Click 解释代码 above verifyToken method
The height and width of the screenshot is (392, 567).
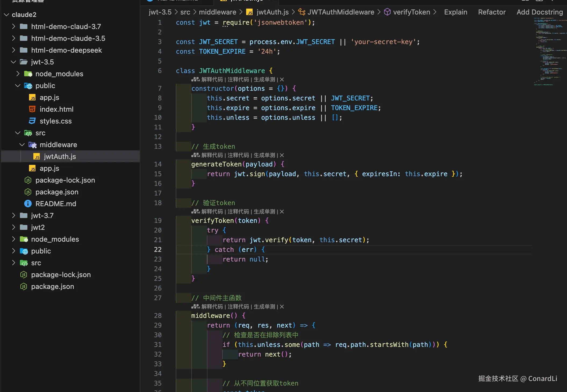212,212
